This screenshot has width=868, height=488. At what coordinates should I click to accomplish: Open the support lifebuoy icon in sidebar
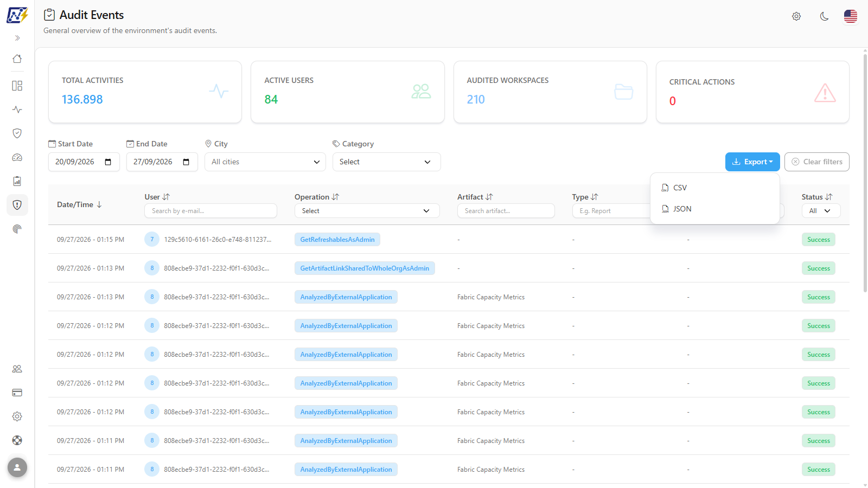pyautogui.click(x=17, y=440)
